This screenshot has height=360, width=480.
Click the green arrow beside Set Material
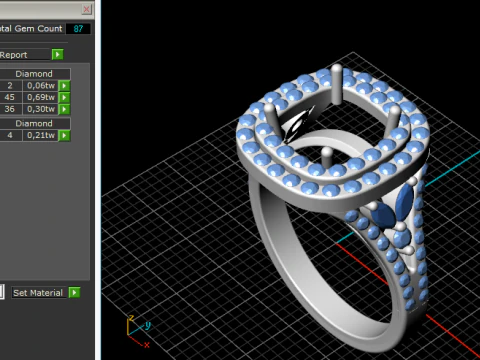[x=74, y=293]
